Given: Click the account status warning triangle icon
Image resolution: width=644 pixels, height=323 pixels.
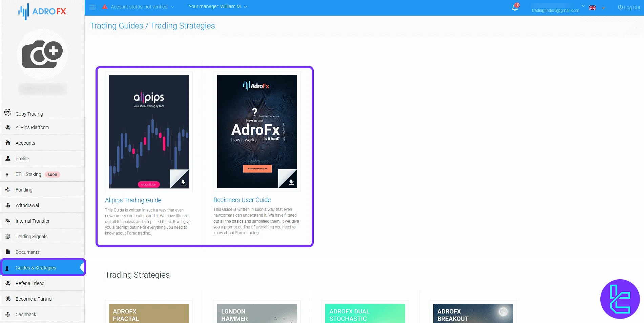Looking at the screenshot, I should pos(105,6).
